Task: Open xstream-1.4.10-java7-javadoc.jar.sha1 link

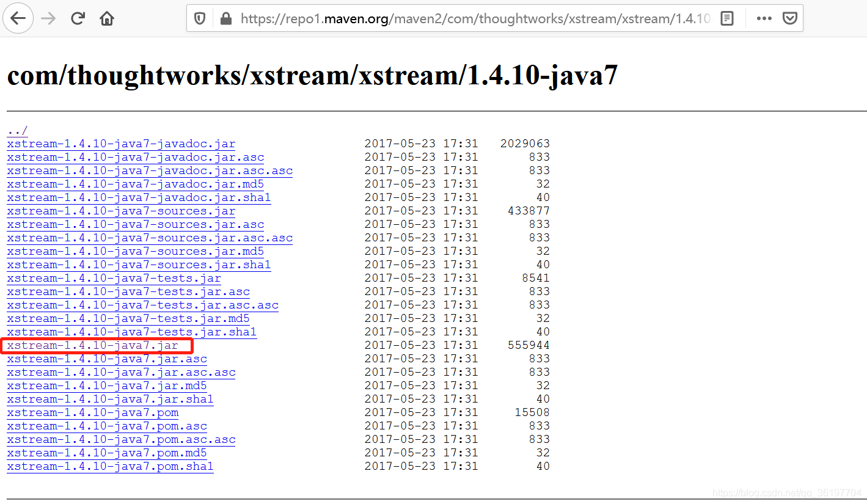Action: click(139, 197)
